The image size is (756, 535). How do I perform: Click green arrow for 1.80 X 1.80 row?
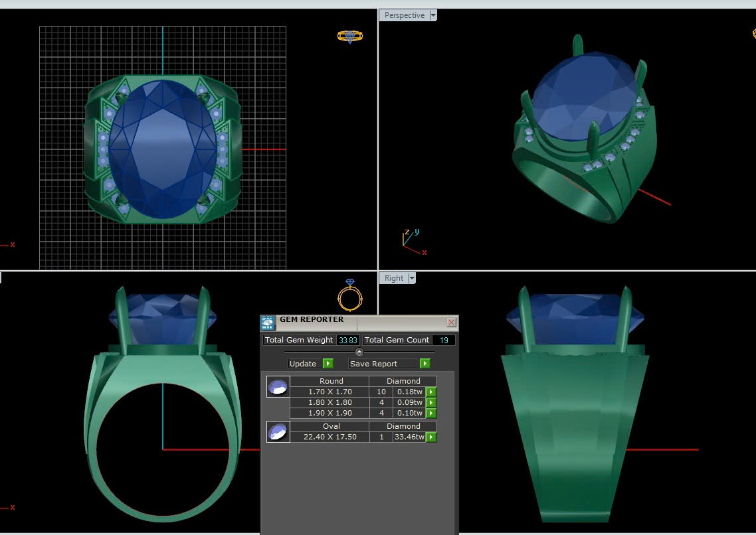pyautogui.click(x=431, y=403)
